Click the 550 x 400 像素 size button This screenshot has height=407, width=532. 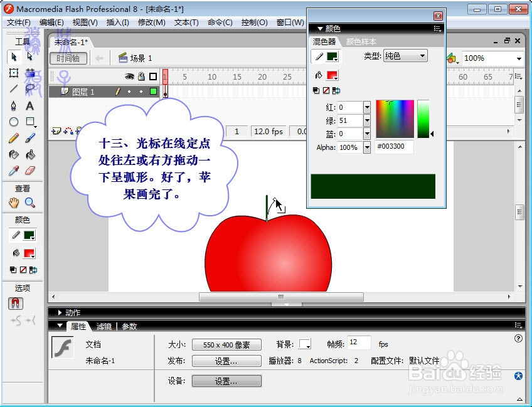click(226, 344)
